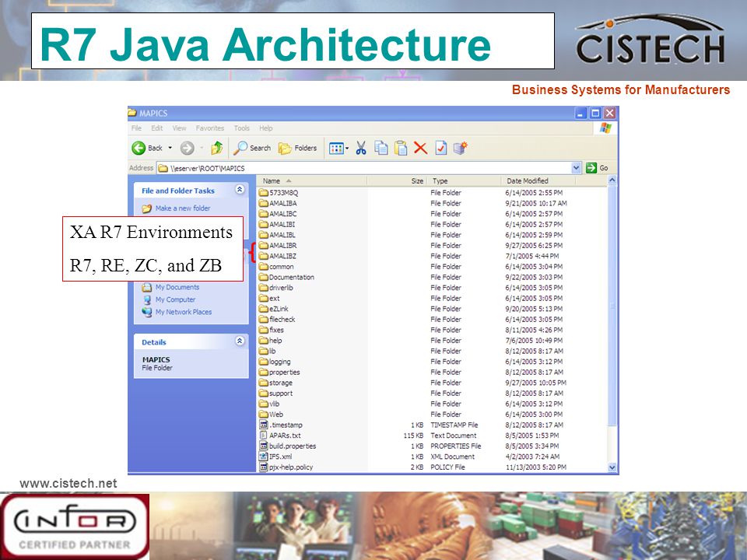747x560 pixels.
Task: Select the eZLink folder
Action: pyautogui.click(x=273, y=309)
